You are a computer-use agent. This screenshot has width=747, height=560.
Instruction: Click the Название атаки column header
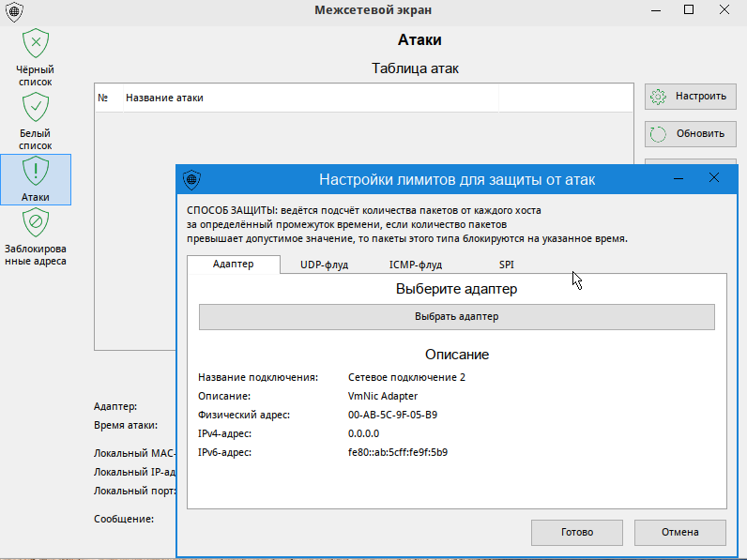click(x=311, y=98)
